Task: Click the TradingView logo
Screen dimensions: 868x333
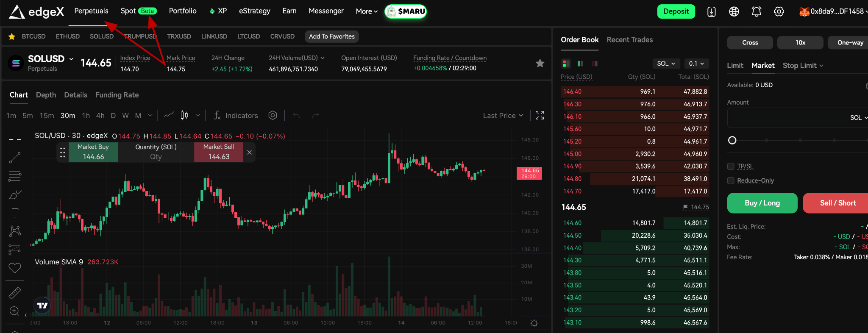Action: click(42, 305)
